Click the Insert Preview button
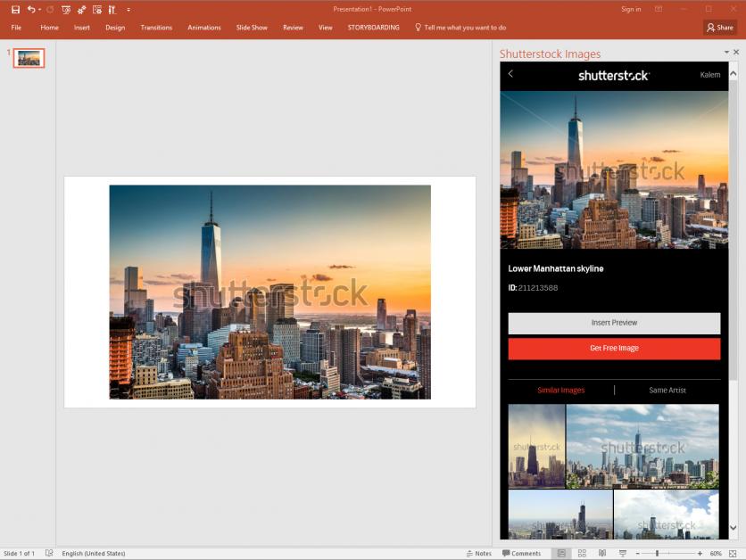Viewport: 746px width, 560px height. coord(614,323)
